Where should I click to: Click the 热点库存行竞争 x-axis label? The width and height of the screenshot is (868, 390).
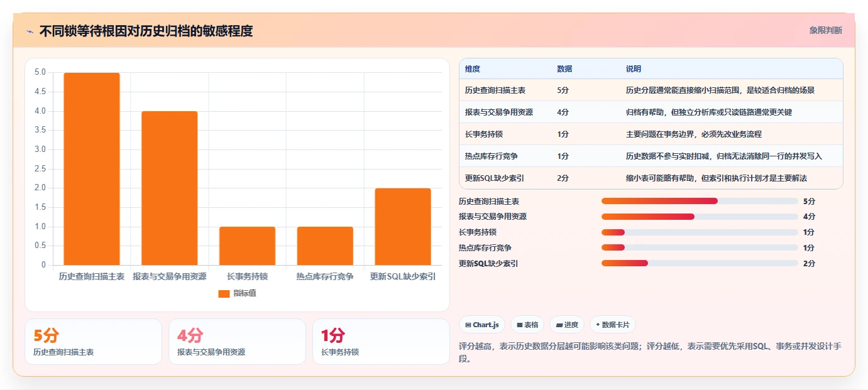click(325, 276)
